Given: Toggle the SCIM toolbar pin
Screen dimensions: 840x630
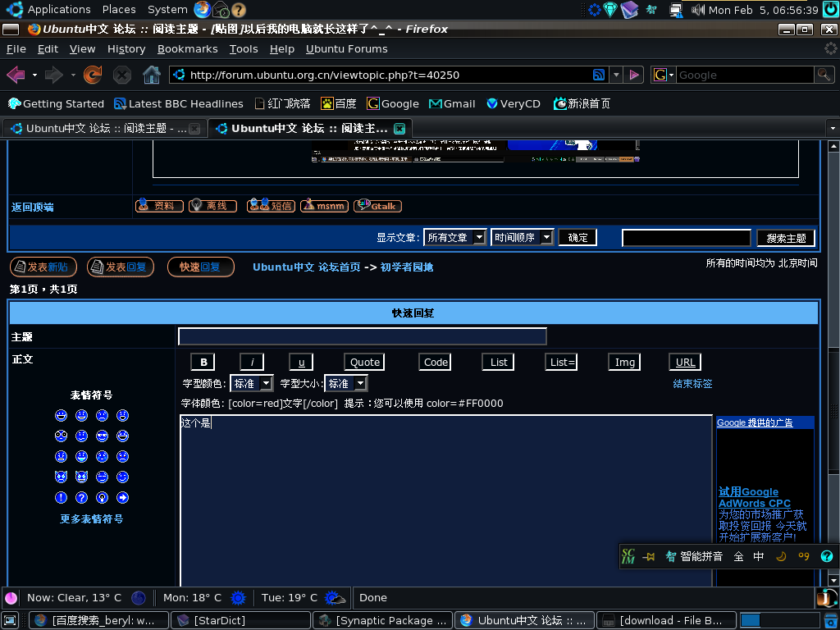Looking at the screenshot, I should (x=649, y=557).
